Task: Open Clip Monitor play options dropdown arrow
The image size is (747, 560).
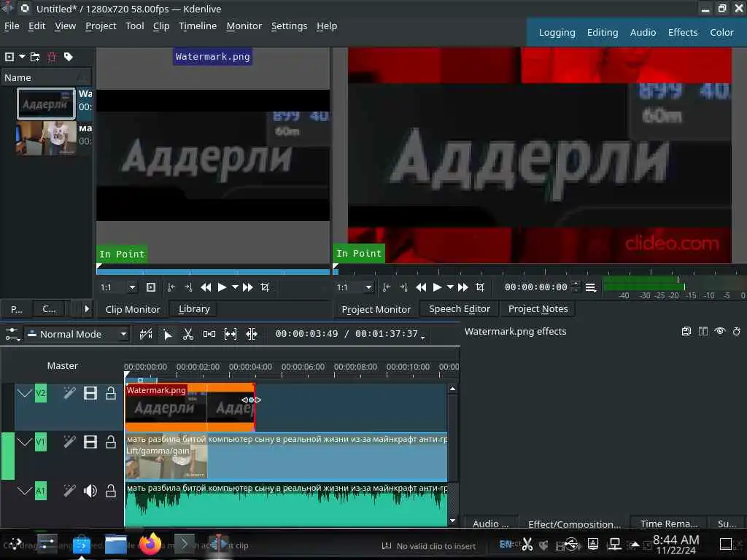Action: coord(235,287)
